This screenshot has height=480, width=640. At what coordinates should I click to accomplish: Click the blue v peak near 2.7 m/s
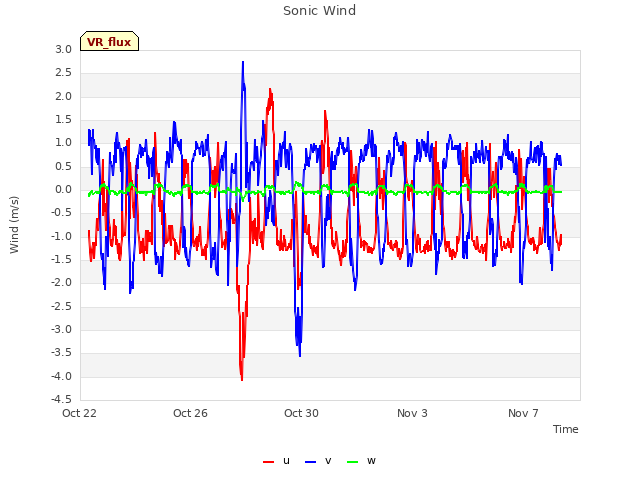coord(243,62)
